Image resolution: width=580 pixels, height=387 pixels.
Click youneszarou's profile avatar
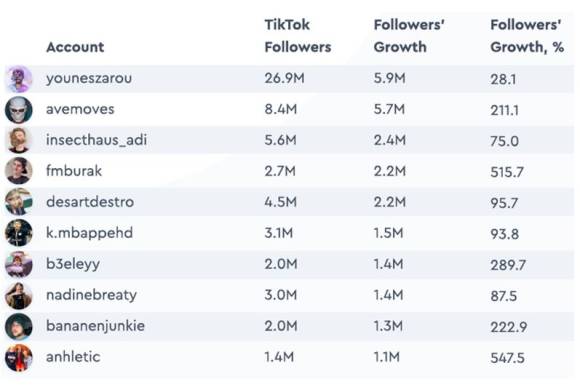pos(19,79)
